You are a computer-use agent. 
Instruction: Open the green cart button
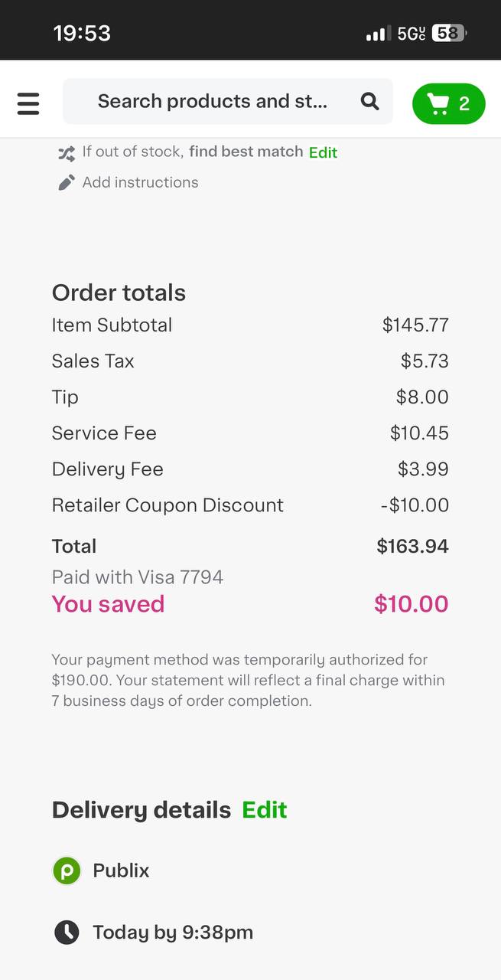(448, 103)
